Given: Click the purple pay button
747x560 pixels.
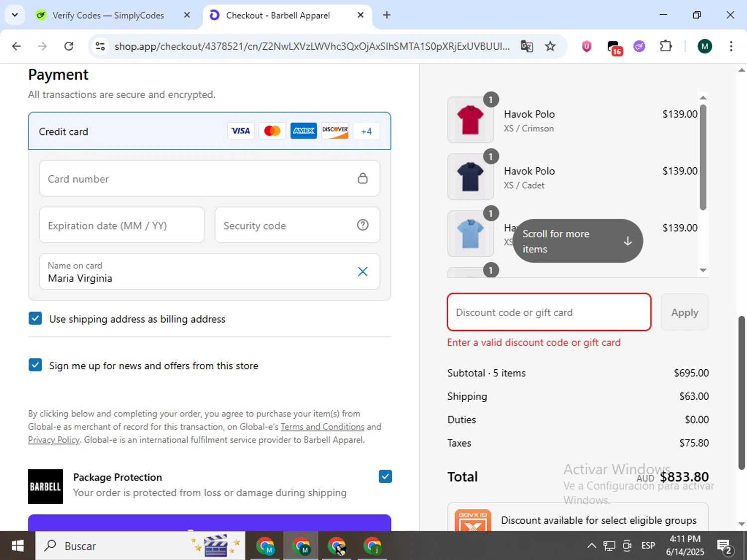Looking at the screenshot, I should click(210, 522).
